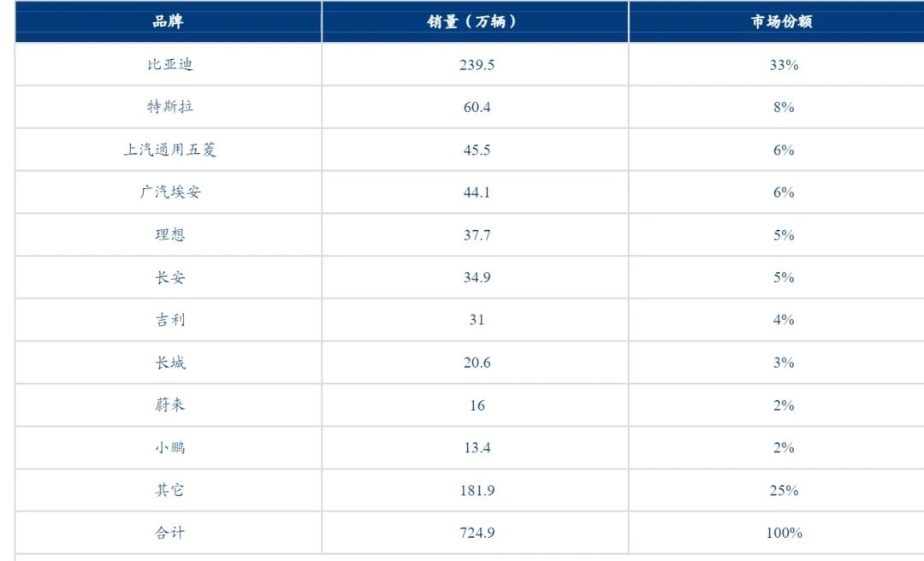Click the 181.9 sales value
Viewport: 924px width, 561px height.
pos(477,490)
